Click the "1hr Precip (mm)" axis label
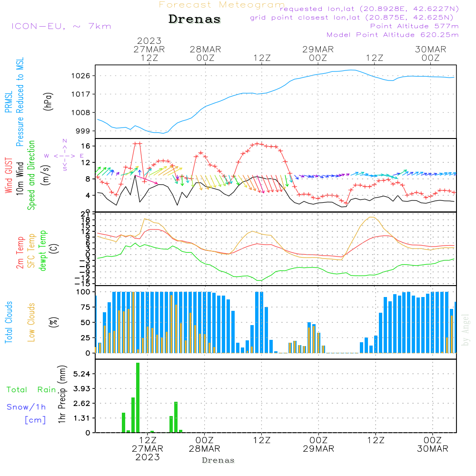The image size is (476, 476). [x=61, y=394]
